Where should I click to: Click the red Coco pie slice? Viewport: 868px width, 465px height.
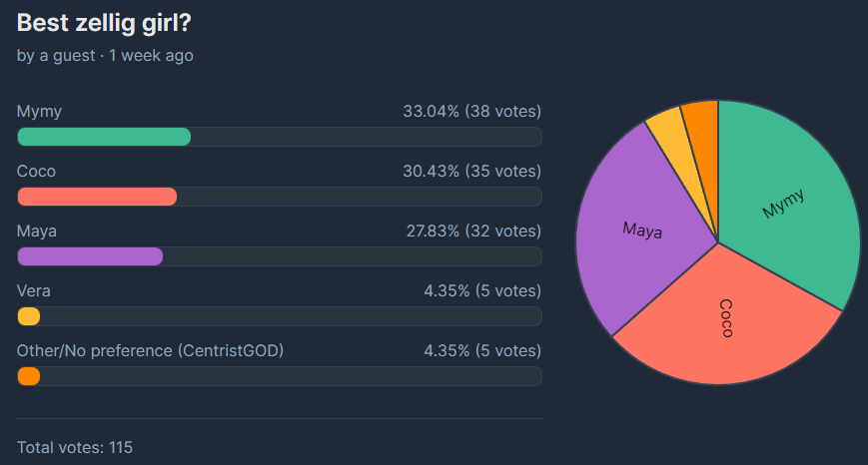(x=729, y=319)
